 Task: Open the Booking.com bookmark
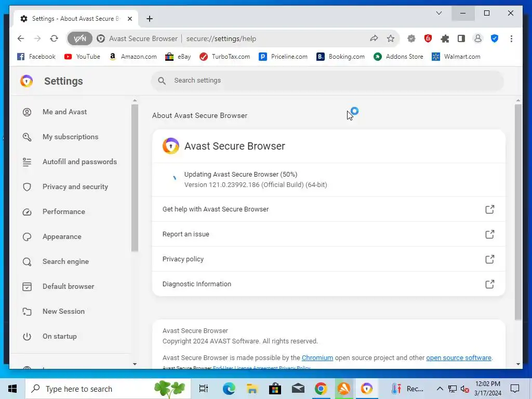point(340,57)
